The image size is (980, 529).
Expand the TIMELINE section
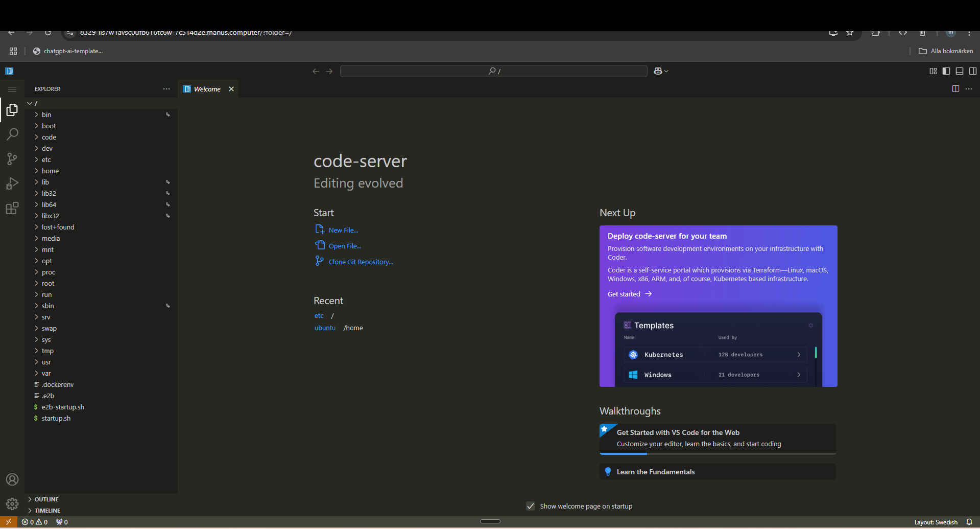[x=101, y=511]
